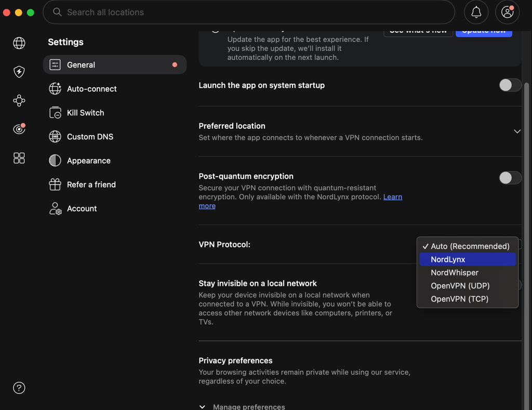Click the Auto-connect globe icon
532x410 pixels.
click(55, 88)
